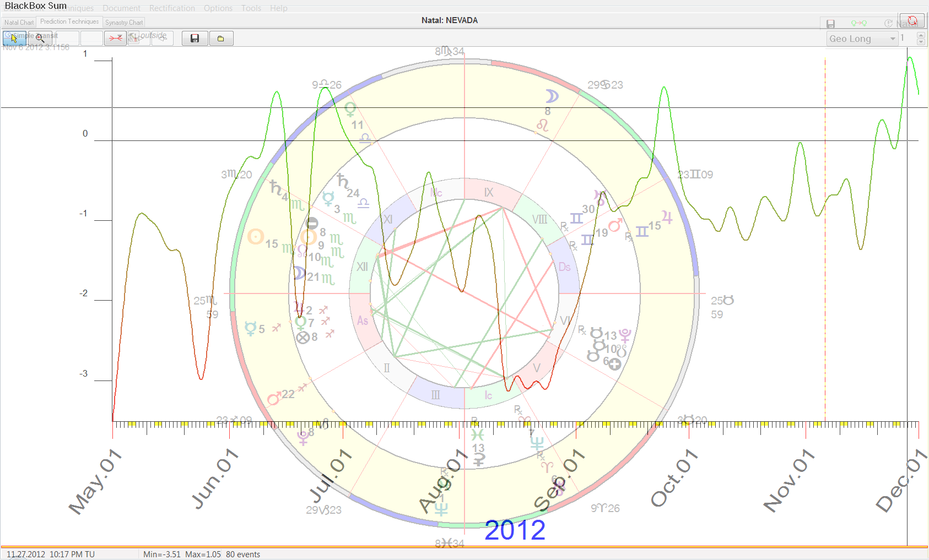Open the Rectification menu
This screenshot has height=560, width=929.
tap(172, 8)
